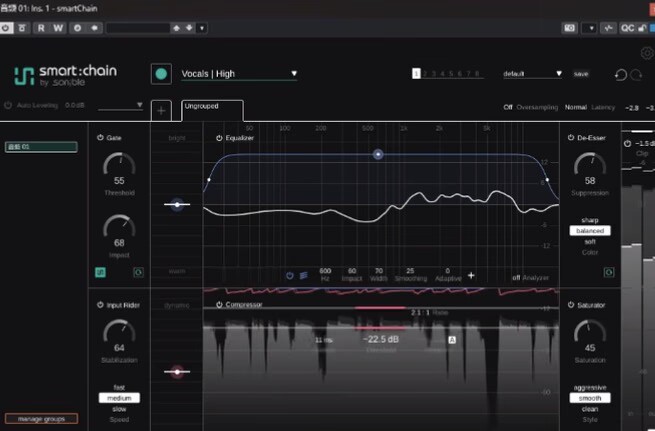The height and width of the screenshot is (431, 655).
Task: Click the De-Esser outlined square icon
Action: (x=609, y=272)
